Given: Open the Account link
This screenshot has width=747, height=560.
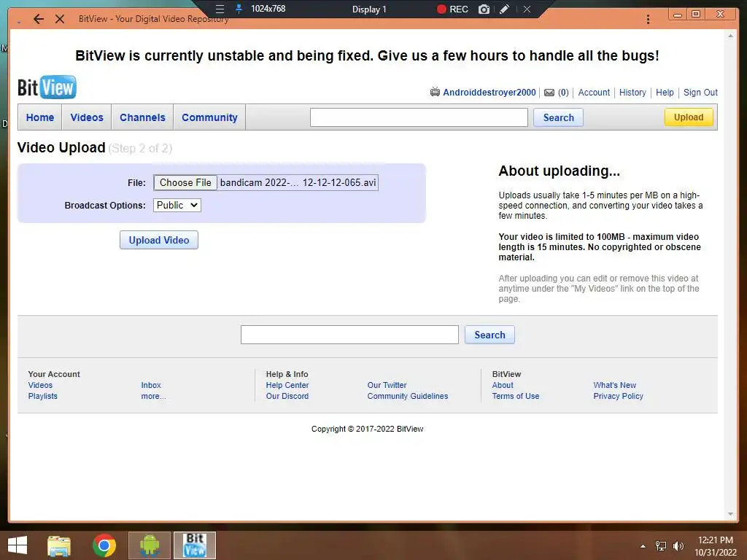Looking at the screenshot, I should [594, 93].
